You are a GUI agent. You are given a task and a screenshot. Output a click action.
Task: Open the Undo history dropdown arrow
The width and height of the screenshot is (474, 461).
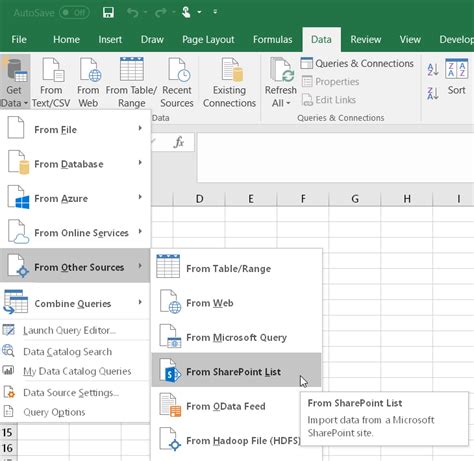pos(145,12)
